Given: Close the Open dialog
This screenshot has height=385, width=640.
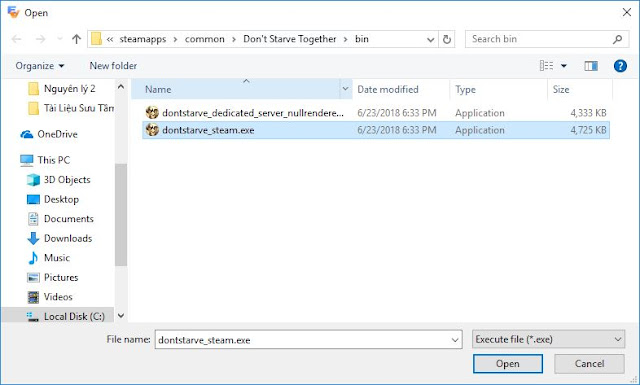Looking at the screenshot, I should [x=627, y=13].
